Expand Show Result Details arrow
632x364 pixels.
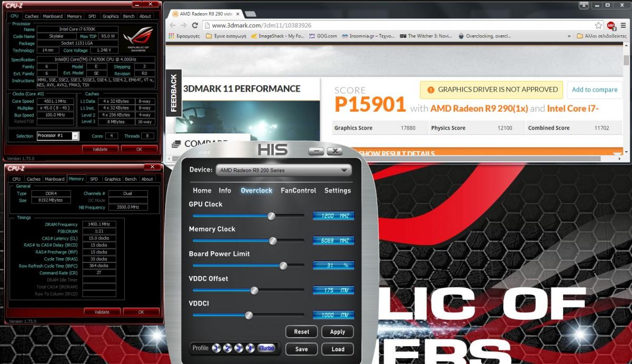618,153
